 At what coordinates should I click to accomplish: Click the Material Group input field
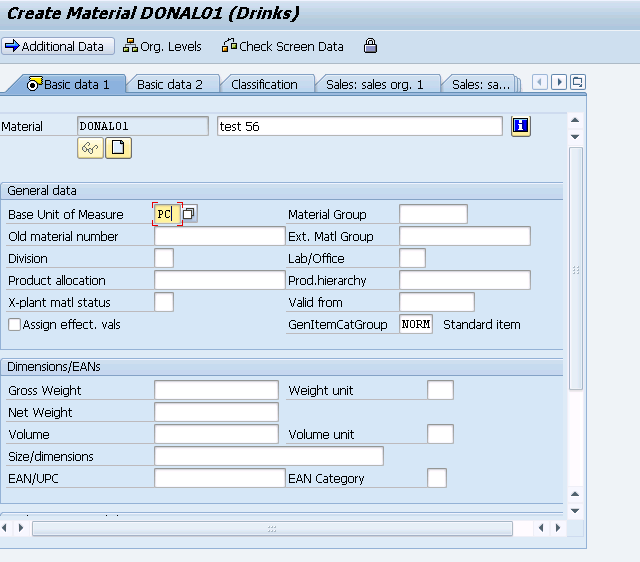(x=433, y=214)
